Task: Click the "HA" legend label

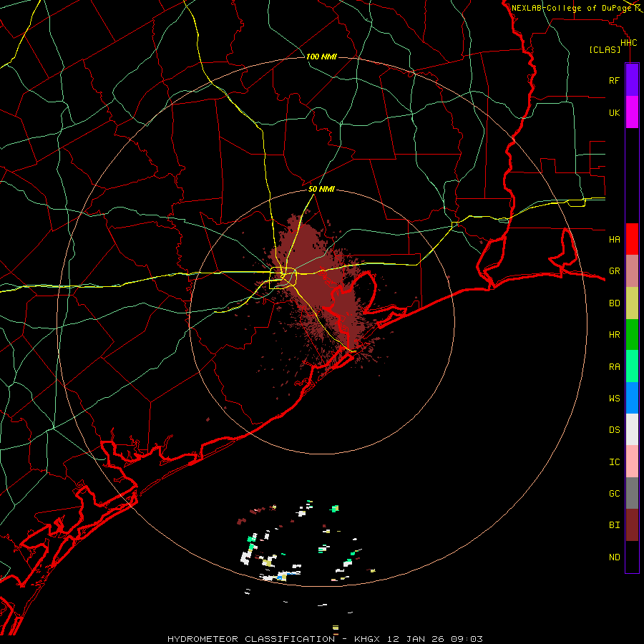Action: [x=614, y=239]
